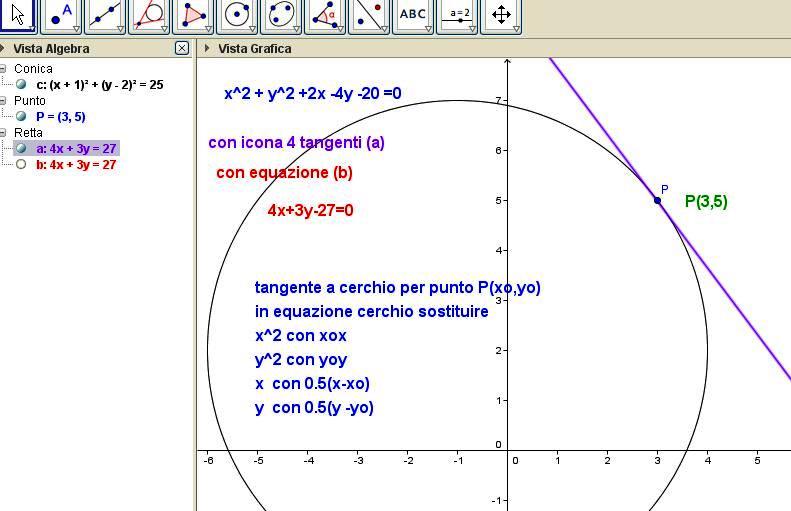Click 'x^2 con xox' text
The image size is (791, 511).
pos(301,335)
